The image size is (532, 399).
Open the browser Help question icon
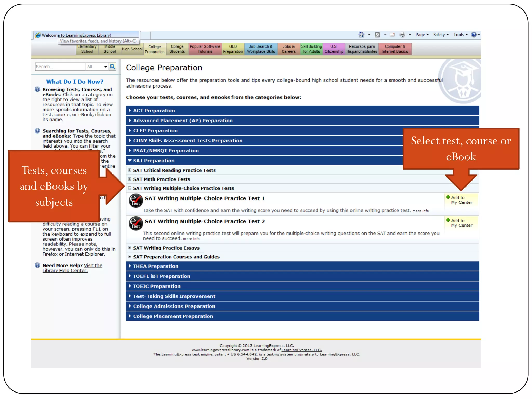point(474,35)
